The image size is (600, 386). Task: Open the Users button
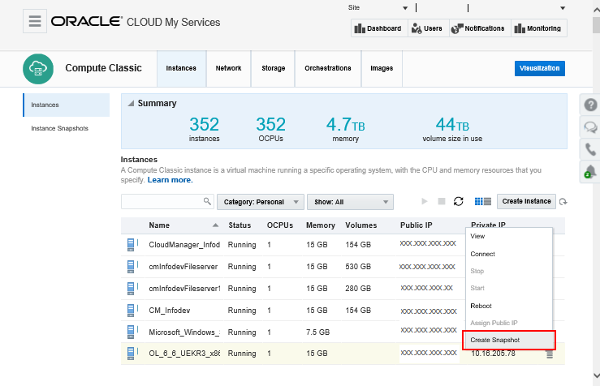pyautogui.click(x=427, y=28)
